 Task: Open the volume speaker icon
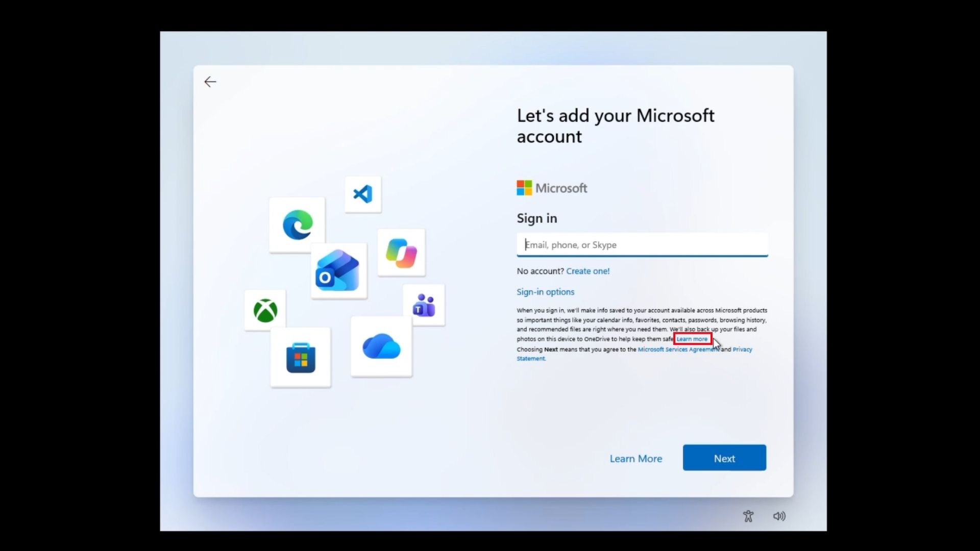[779, 516]
